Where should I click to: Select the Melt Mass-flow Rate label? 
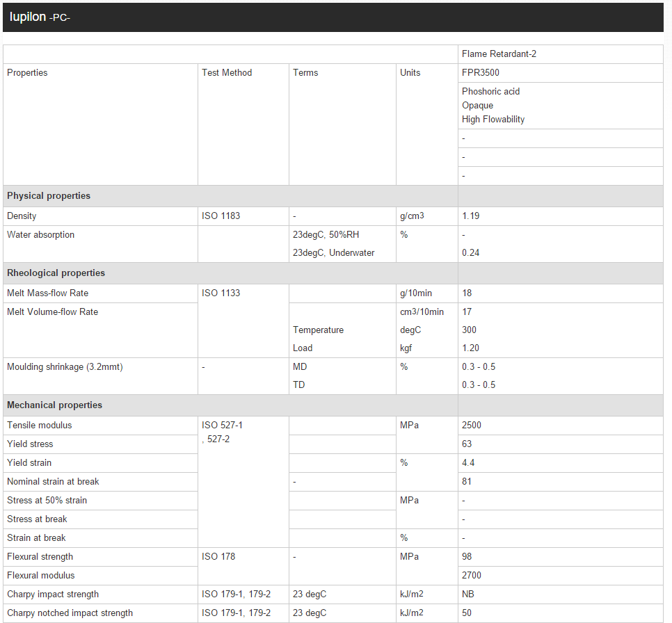click(47, 293)
